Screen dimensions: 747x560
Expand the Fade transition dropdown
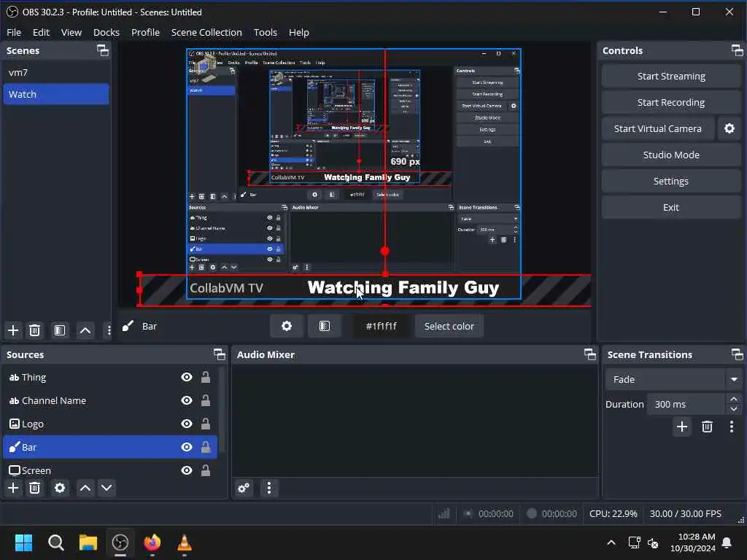coord(734,379)
